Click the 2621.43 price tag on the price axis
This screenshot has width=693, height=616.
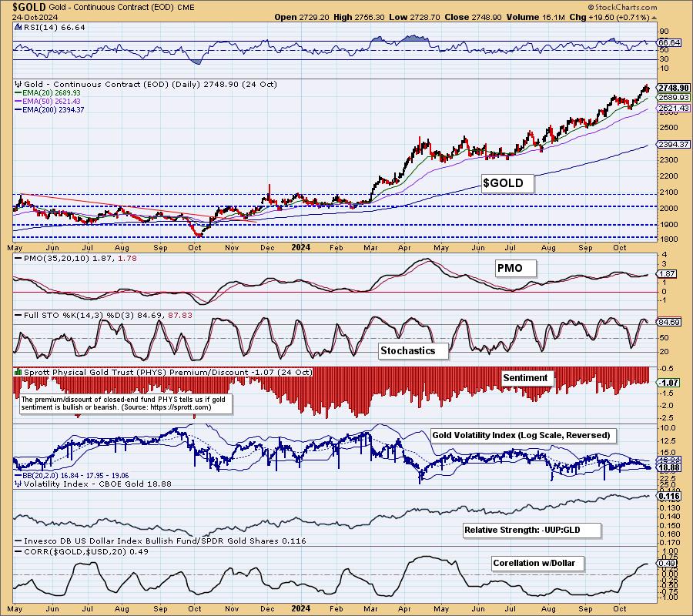674,108
